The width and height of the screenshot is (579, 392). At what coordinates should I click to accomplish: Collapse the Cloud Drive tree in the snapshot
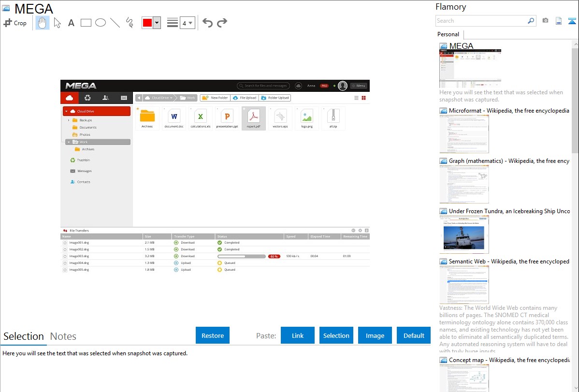pyautogui.click(x=67, y=111)
